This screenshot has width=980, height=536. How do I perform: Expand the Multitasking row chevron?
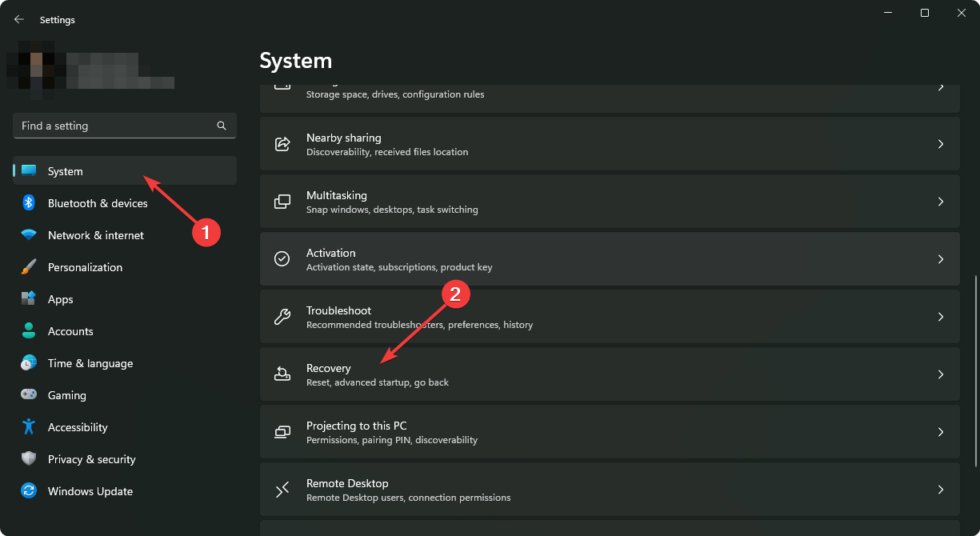(x=941, y=202)
